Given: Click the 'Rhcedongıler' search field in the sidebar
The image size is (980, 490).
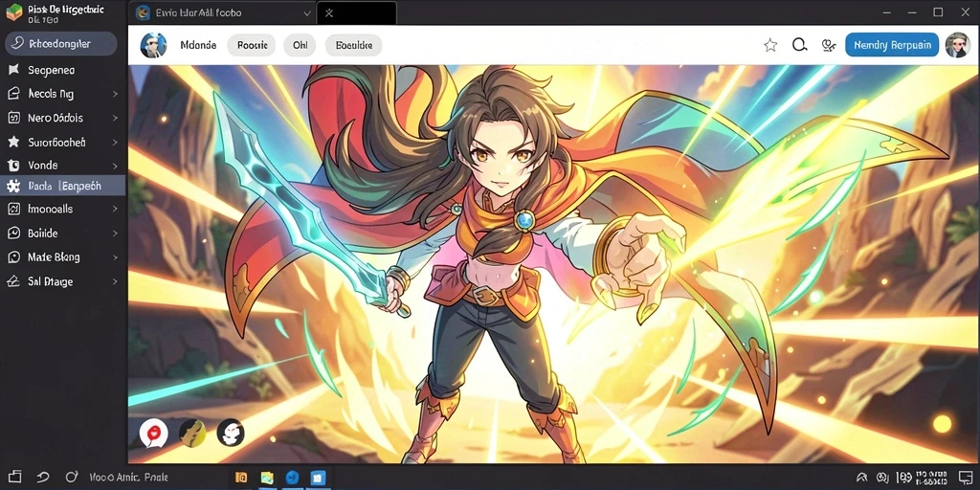Looking at the screenshot, I should (x=61, y=44).
